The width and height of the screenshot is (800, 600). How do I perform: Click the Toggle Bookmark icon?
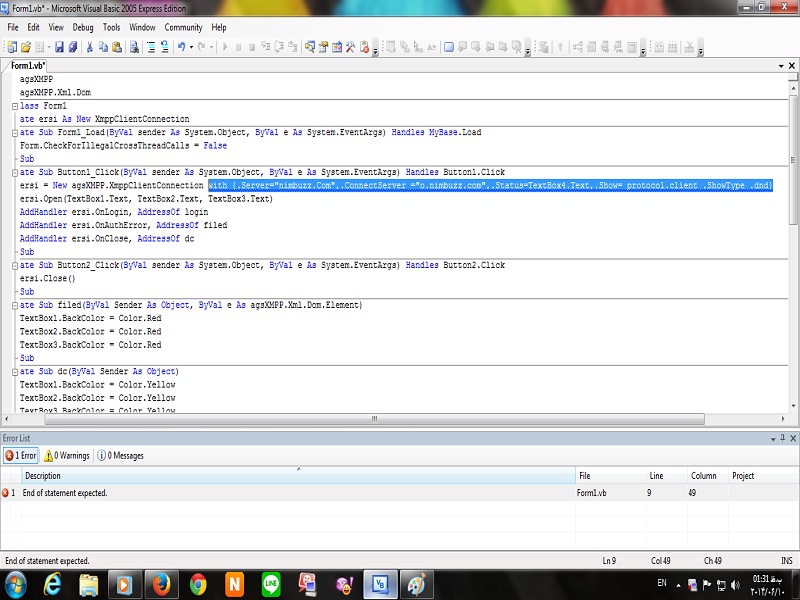[x=448, y=47]
